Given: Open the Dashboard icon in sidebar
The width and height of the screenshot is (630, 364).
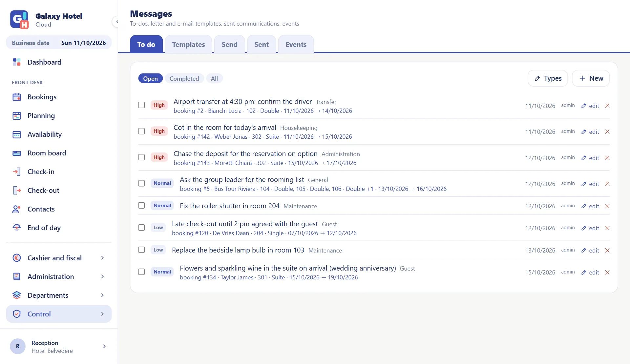Looking at the screenshot, I should [x=17, y=62].
